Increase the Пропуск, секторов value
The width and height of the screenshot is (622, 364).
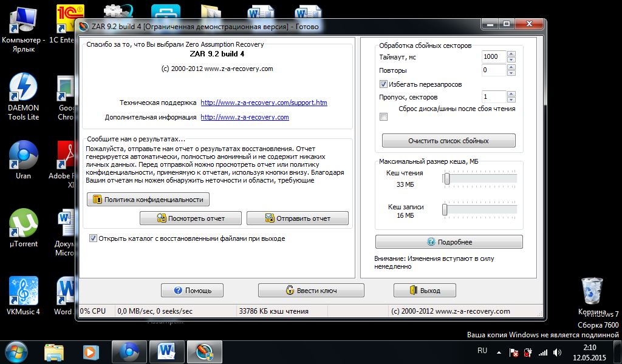click(511, 94)
